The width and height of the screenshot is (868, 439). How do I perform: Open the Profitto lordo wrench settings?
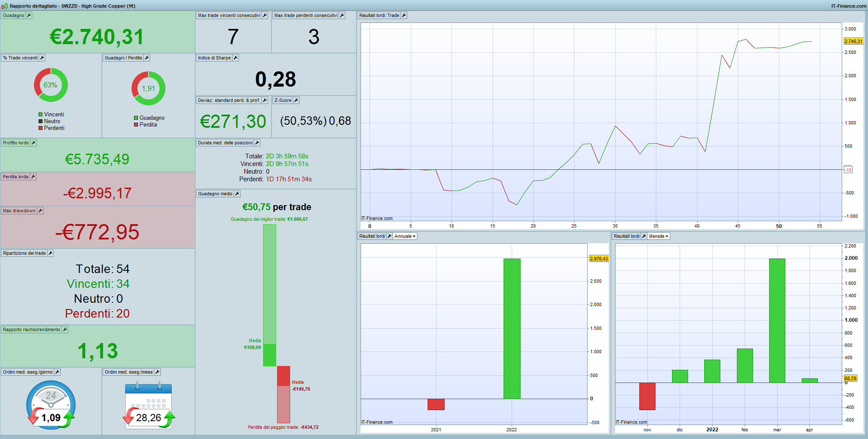point(34,143)
